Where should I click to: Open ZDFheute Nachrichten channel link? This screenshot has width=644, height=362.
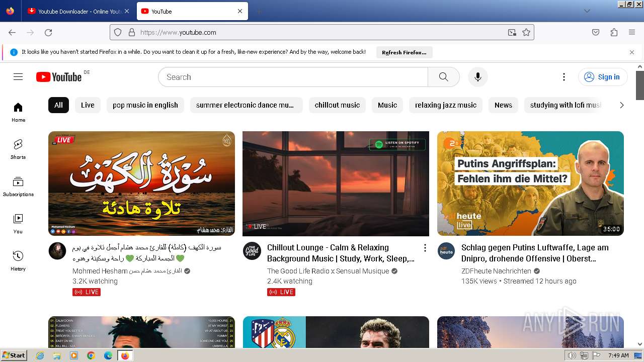[x=496, y=271]
